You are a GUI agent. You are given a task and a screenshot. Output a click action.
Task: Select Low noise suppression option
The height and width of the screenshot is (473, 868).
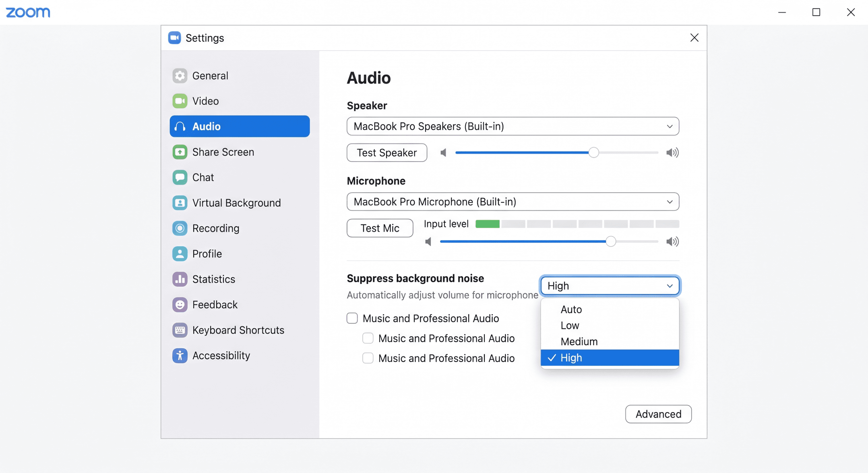610,325
